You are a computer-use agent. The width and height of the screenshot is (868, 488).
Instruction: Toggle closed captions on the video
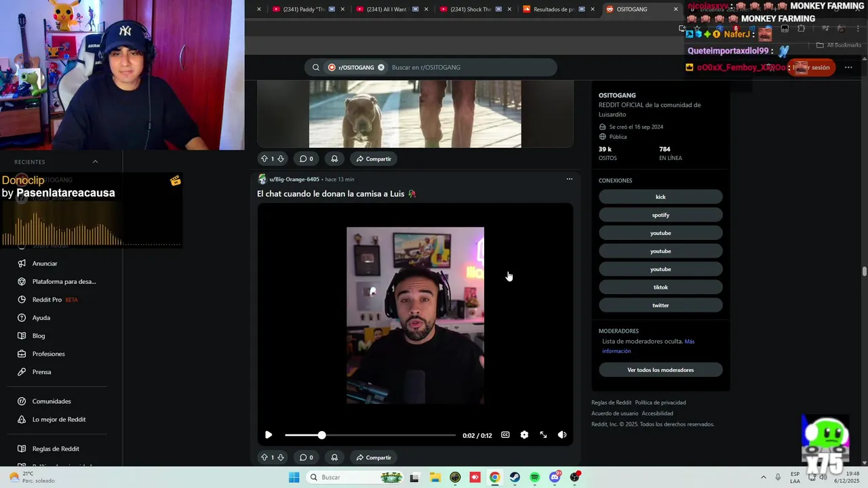tap(505, 435)
